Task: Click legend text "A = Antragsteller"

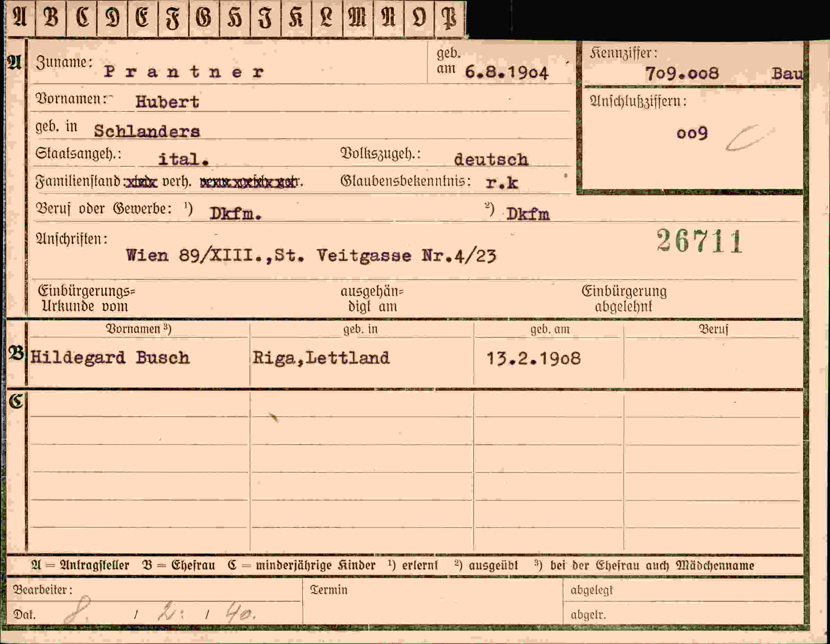Action: (80, 565)
